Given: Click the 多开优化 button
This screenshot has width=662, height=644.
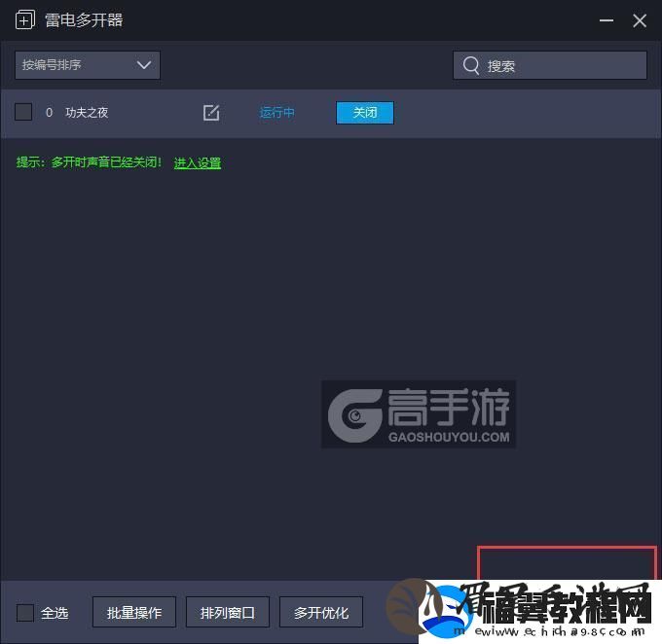Looking at the screenshot, I should tap(321, 612).
